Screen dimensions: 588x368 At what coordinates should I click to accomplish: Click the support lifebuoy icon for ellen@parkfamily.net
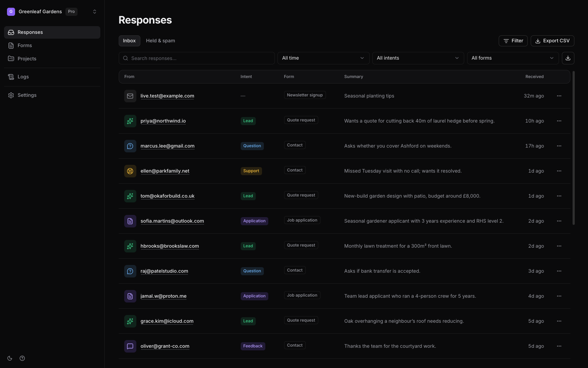[x=130, y=171]
